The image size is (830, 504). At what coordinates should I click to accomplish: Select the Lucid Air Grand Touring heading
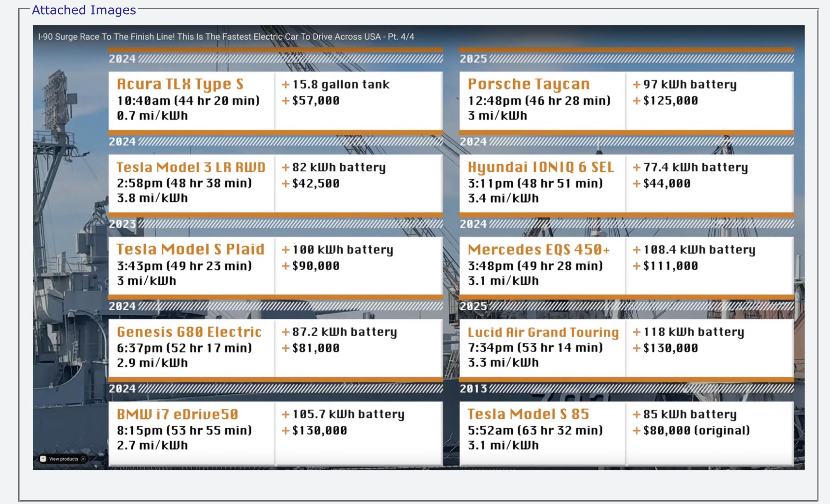coord(543,332)
